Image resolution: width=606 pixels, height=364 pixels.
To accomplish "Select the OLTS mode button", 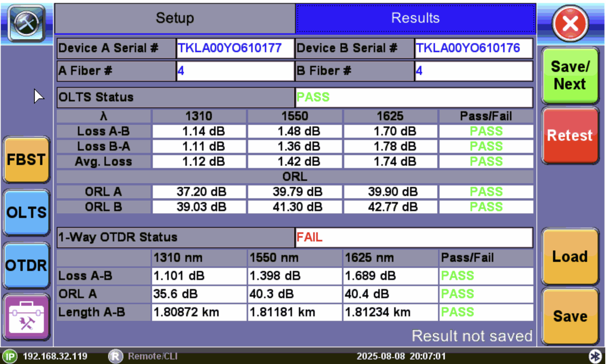I will 26,213.
